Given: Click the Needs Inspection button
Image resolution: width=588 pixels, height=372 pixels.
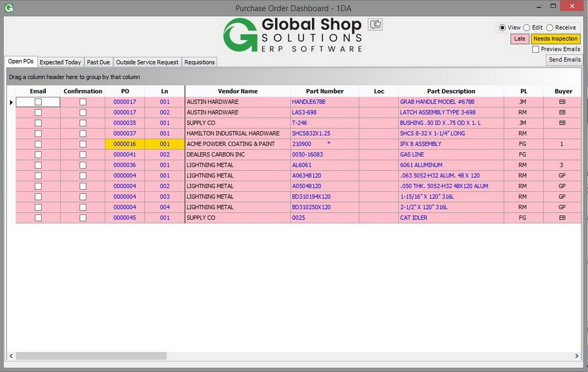Looking at the screenshot, I should coord(555,38).
